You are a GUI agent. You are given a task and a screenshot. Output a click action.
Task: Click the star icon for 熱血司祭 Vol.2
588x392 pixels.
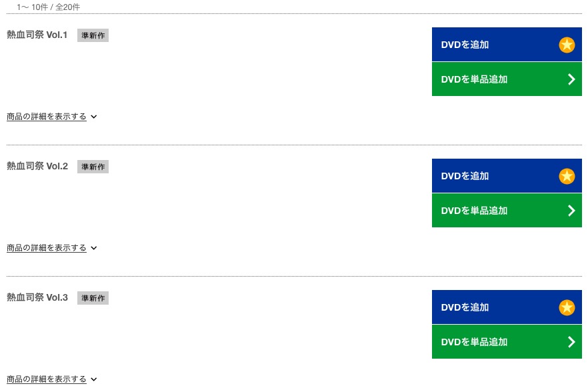tap(567, 176)
